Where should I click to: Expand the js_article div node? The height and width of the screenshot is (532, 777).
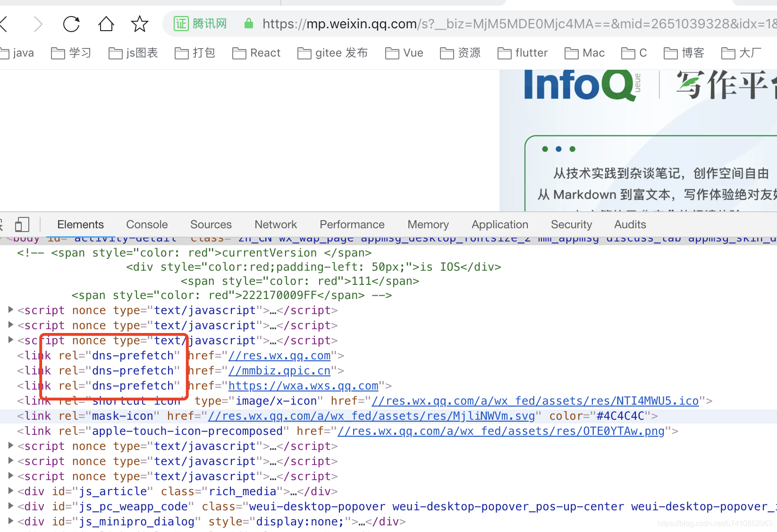10,491
